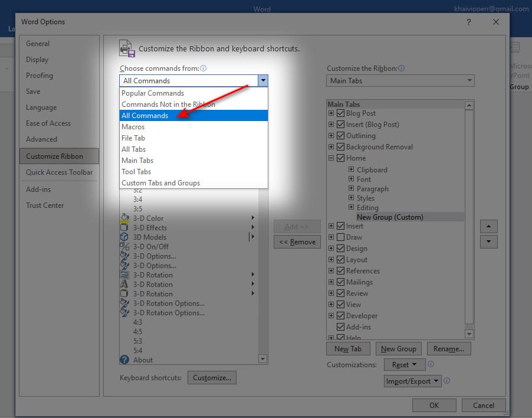Select the 3-D Effects cube icon

124,228
